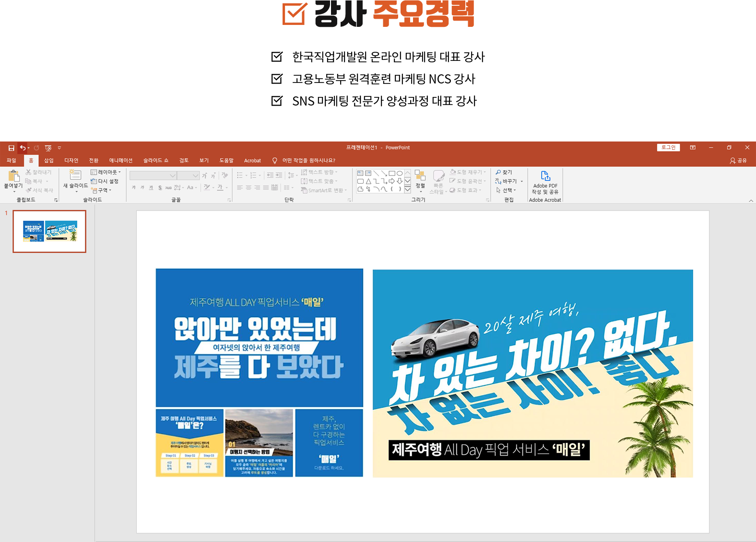Select the freeform scribble shape
The width and height of the screenshot is (756, 542).
(368, 189)
